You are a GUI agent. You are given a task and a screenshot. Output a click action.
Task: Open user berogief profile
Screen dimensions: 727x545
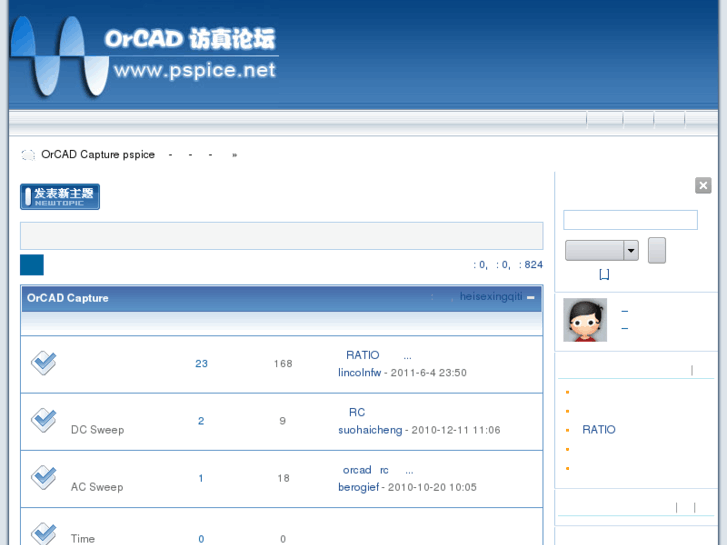[x=358, y=487]
